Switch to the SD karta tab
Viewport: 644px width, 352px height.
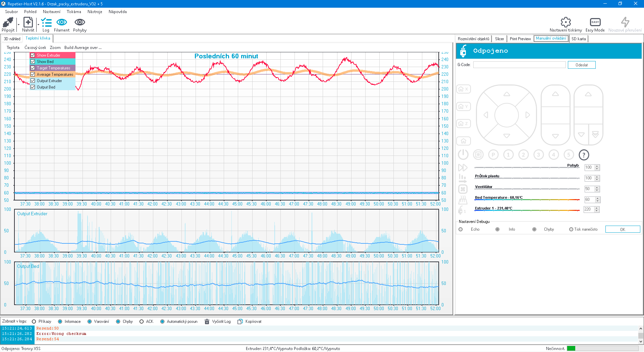point(579,39)
